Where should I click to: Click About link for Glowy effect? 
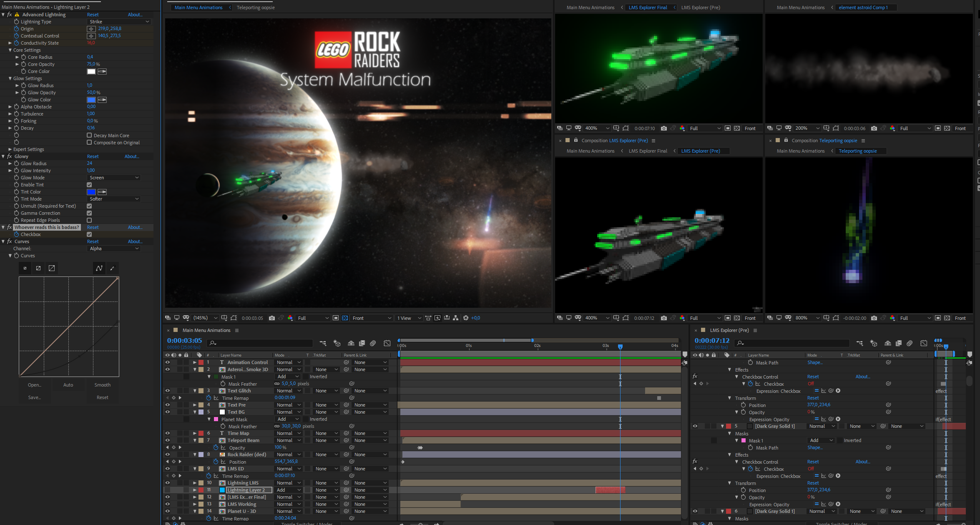coord(132,156)
